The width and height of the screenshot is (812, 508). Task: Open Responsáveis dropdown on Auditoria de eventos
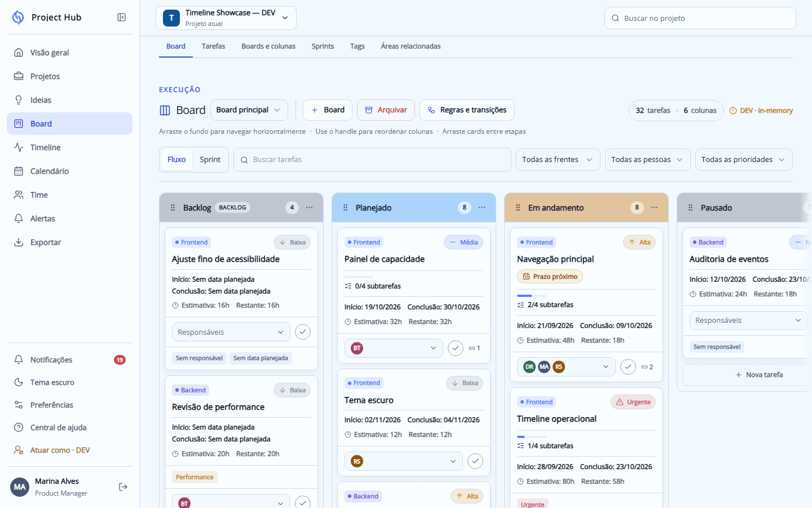(748, 321)
